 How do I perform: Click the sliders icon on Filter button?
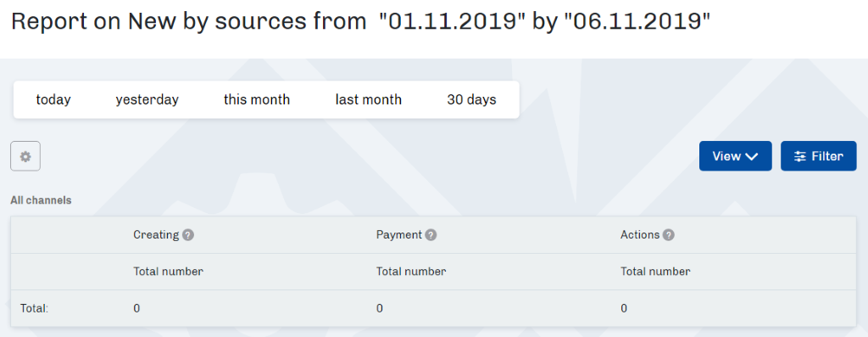tap(800, 156)
